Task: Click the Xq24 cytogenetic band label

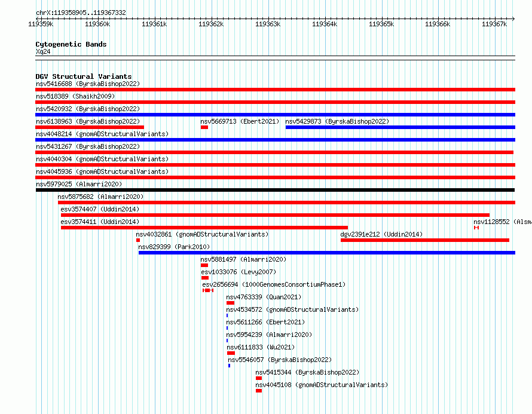Action: pos(43,51)
